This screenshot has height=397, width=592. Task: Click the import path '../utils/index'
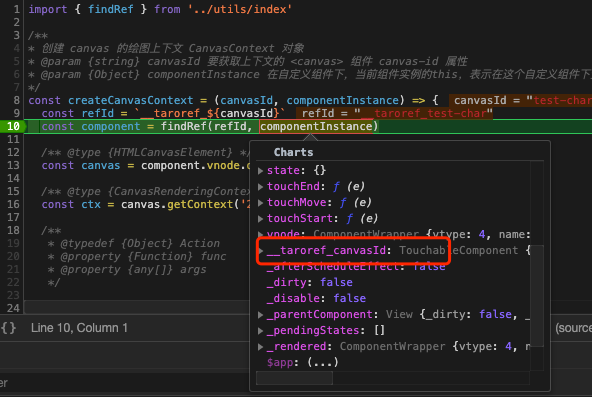[x=240, y=9]
